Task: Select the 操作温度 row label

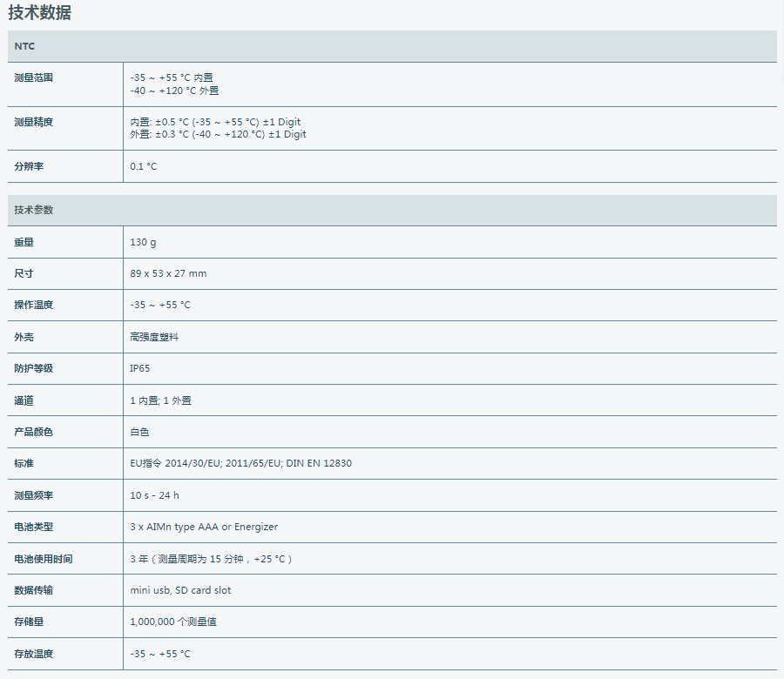Action: click(x=34, y=306)
